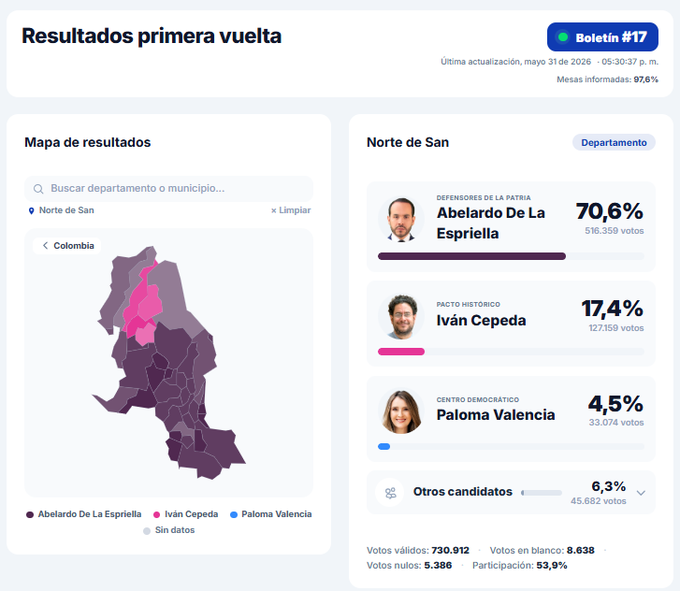Click the Otros candidatos group icon
This screenshot has width=680, height=591.
click(390, 493)
